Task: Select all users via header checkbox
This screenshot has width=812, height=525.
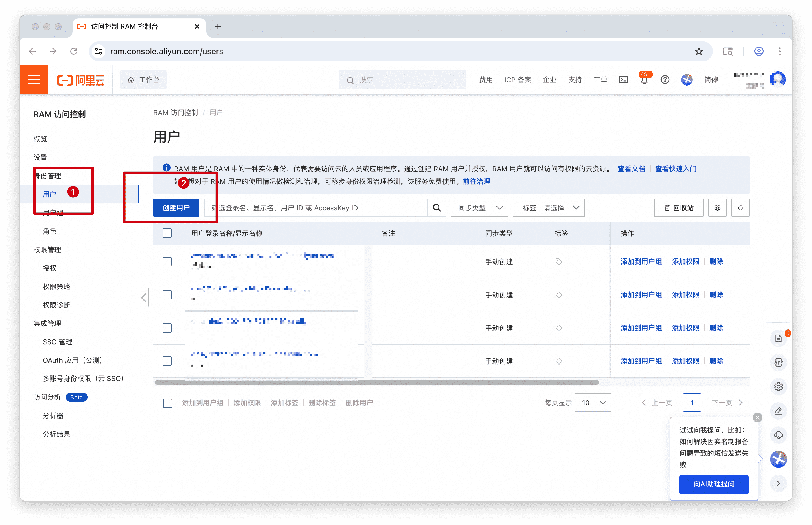Action: pyautogui.click(x=167, y=233)
